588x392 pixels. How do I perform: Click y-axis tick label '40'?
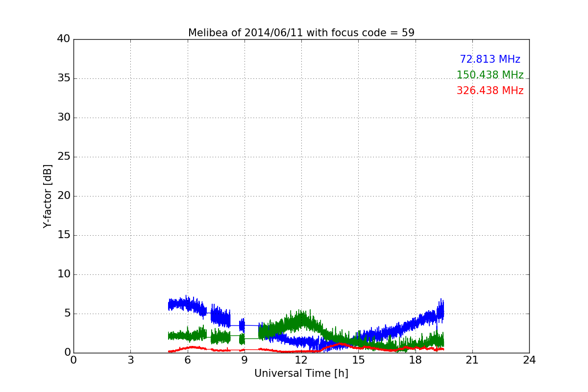(x=64, y=39)
